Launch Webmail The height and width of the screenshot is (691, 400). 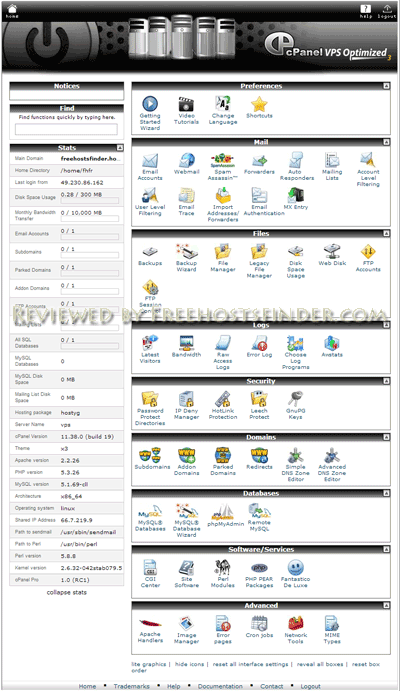186,163
